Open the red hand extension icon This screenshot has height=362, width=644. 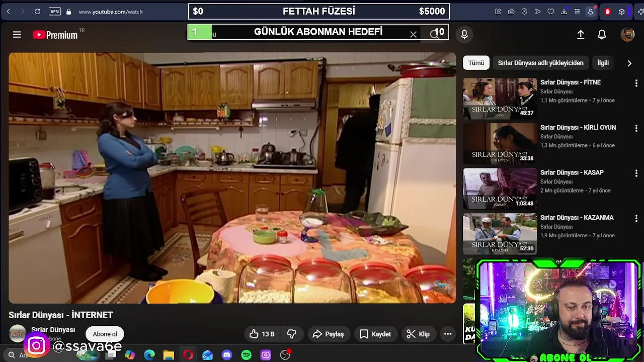(x=608, y=12)
